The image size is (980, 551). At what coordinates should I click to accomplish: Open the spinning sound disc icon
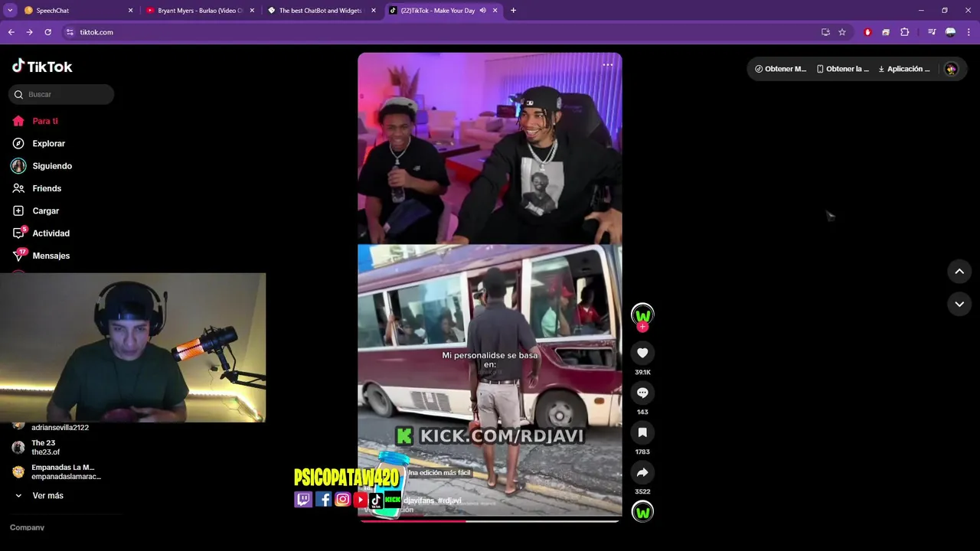coord(642,512)
